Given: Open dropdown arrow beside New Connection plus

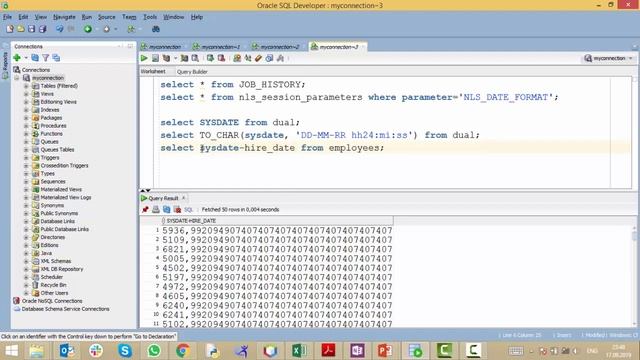Looking at the screenshot, I should pyautogui.click(x=26, y=58).
